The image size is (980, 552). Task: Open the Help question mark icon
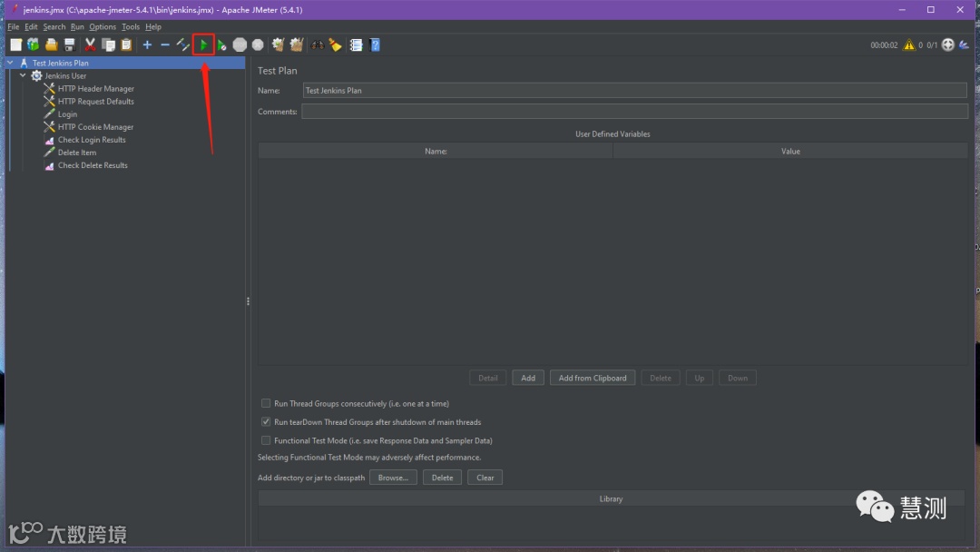[x=375, y=44]
